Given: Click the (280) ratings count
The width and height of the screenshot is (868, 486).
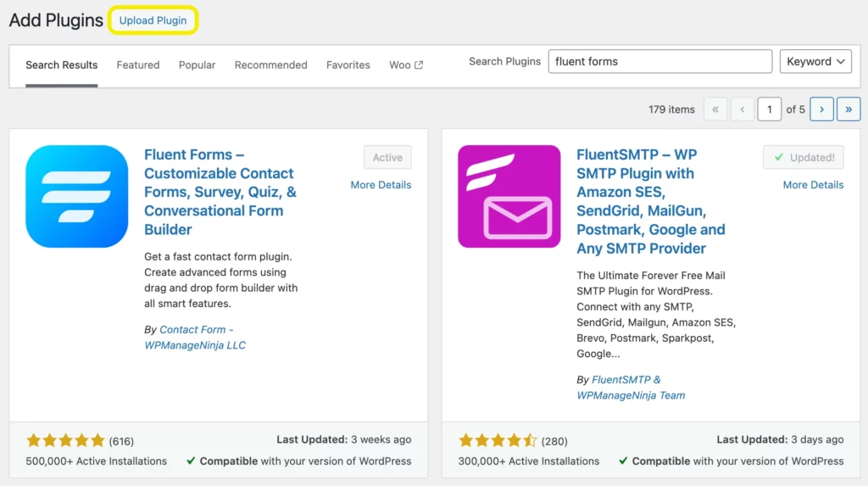Looking at the screenshot, I should pos(554,441).
